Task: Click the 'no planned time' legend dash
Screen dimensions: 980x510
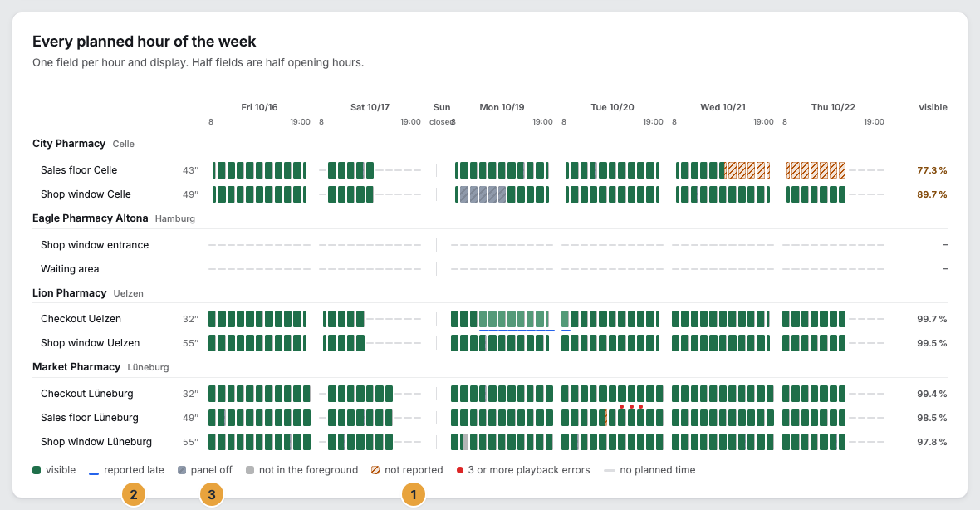Action: click(610, 471)
